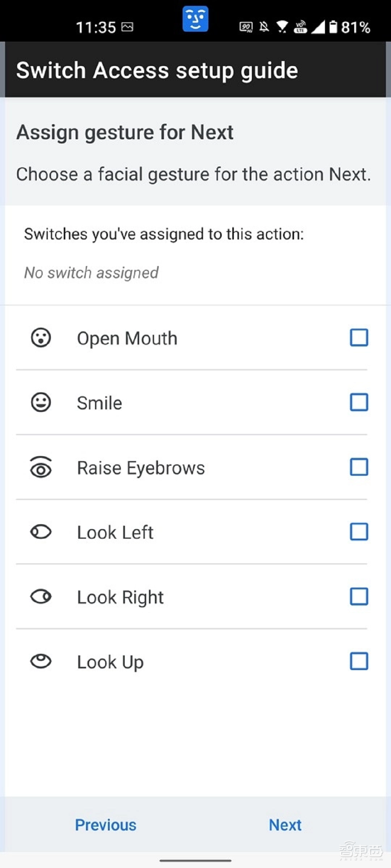Enable the Smile gesture checkbox
The image size is (391, 868).
click(x=359, y=402)
